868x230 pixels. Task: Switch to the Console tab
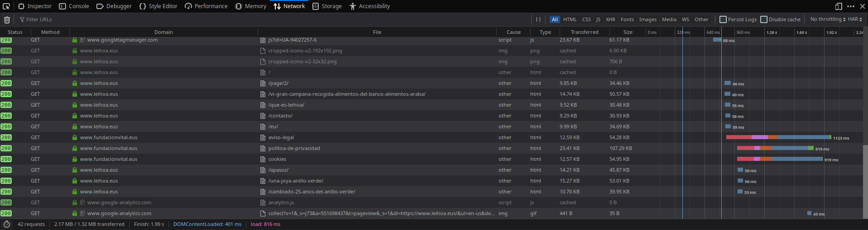tap(74, 6)
